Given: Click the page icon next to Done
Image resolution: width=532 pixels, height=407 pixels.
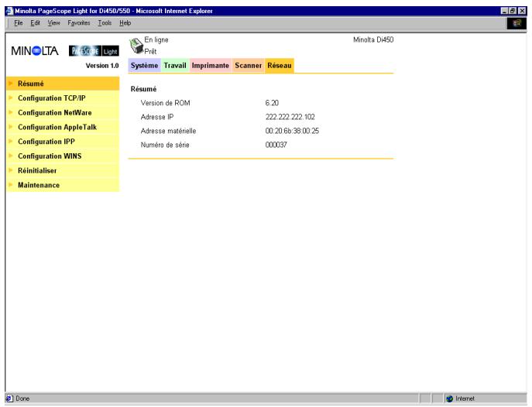Looking at the screenshot, I should tap(9, 398).
